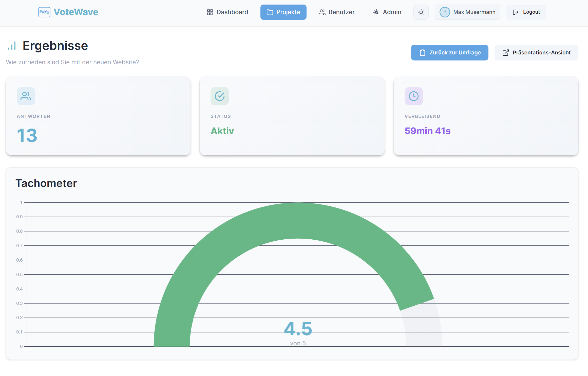Screen dimensions: 588x376
Task: Click the external link icon in Präsentations-Ansicht
Action: 506,53
